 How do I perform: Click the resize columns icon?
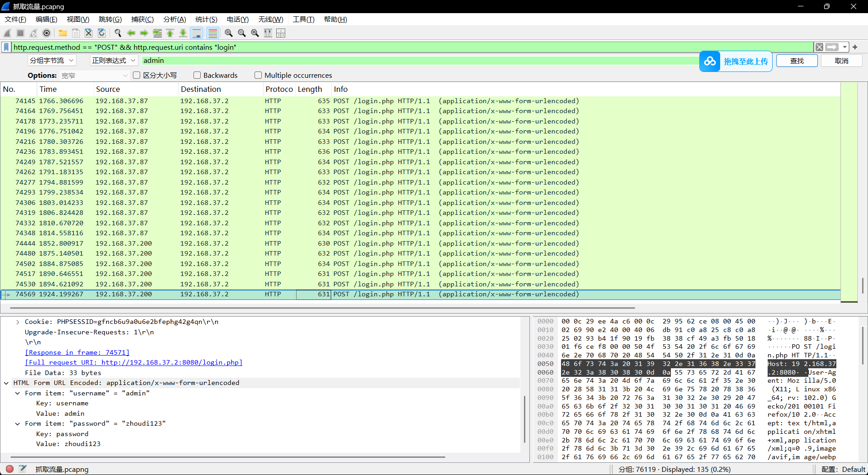click(268, 33)
